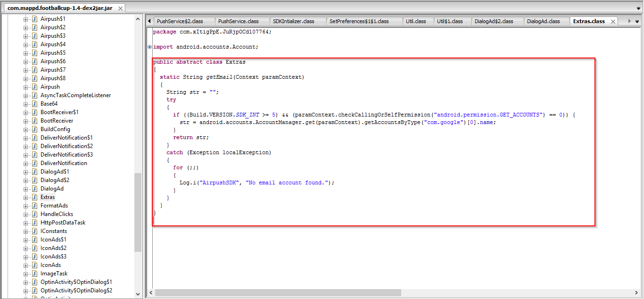Expand the collapsed import statements
Screen dimensions: 644x299
click(150, 47)
